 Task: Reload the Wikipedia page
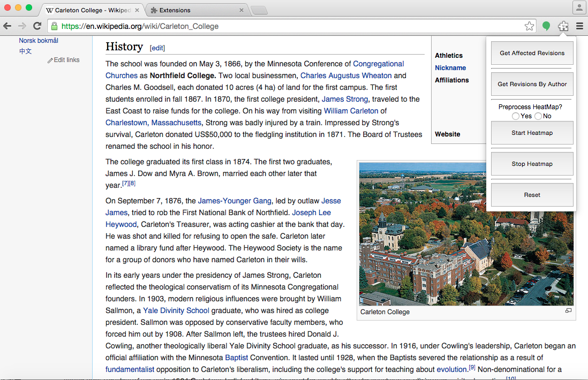pos(36,26)
